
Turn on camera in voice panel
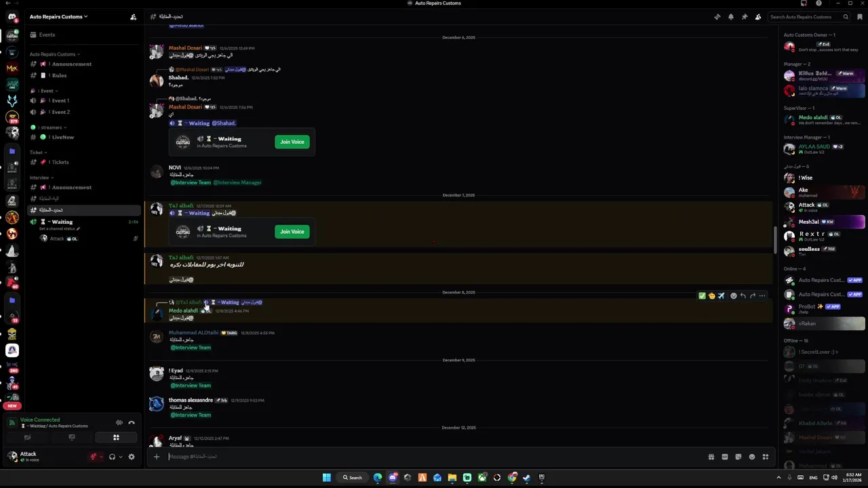tap(27, 438)
